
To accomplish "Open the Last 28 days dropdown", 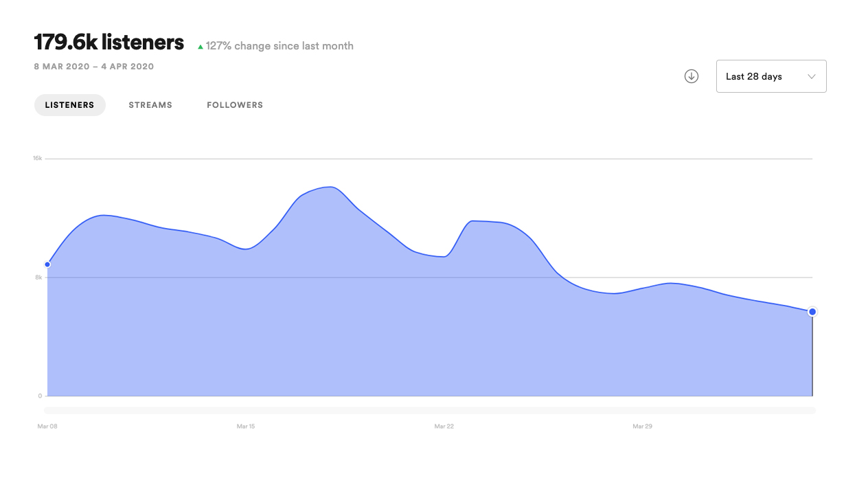I will (770, 76).
